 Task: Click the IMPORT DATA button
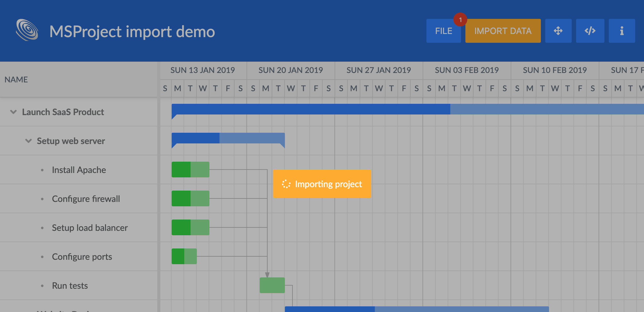[x=503, y=31]
